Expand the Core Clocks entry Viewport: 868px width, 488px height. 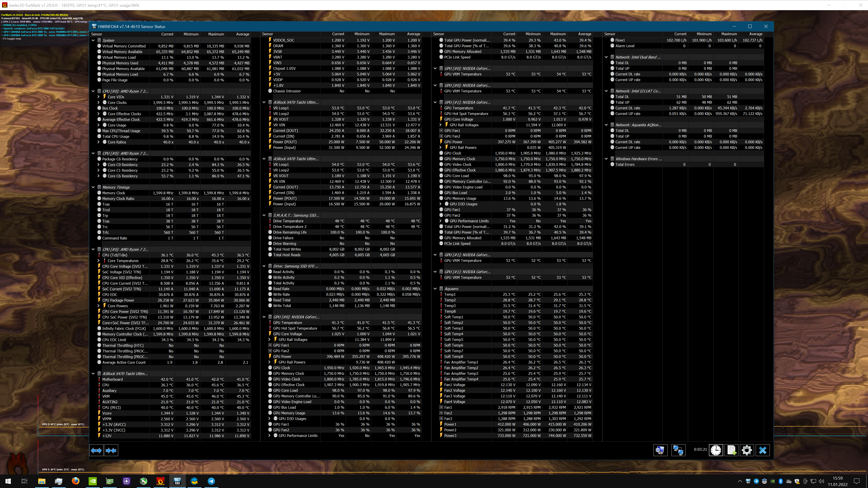click(x=99, y=102)
